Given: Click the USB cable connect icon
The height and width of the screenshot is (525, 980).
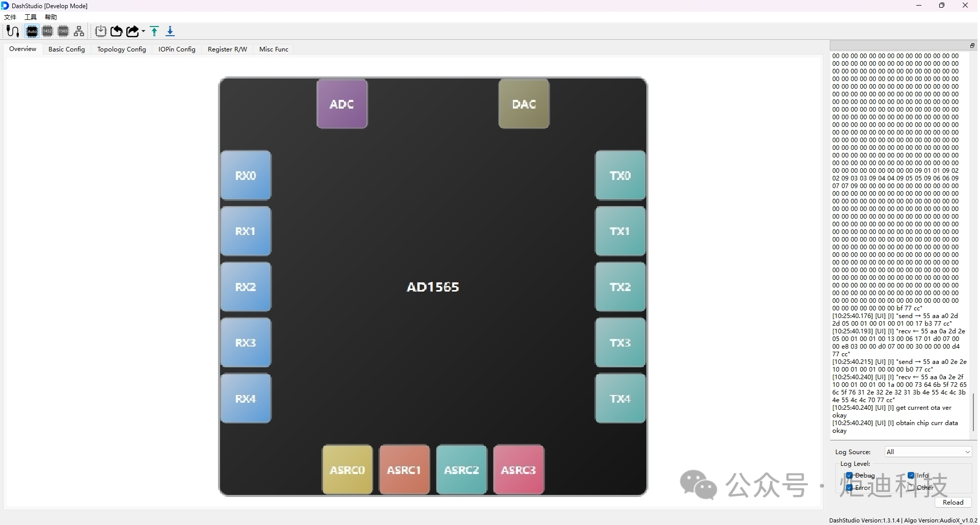Looking at the screenshot, I should point(13,32).
